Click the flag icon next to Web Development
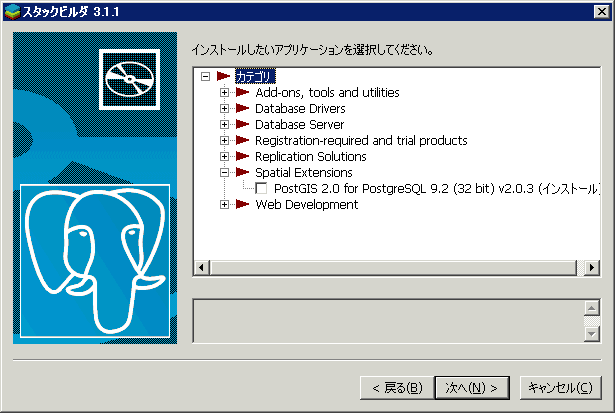 click(242, 204)
